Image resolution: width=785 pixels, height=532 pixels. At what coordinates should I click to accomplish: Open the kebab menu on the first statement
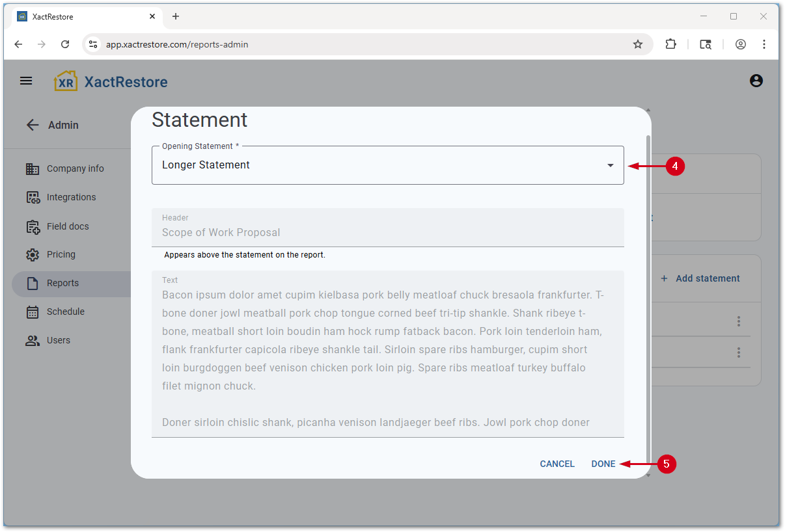click(739, 321)
